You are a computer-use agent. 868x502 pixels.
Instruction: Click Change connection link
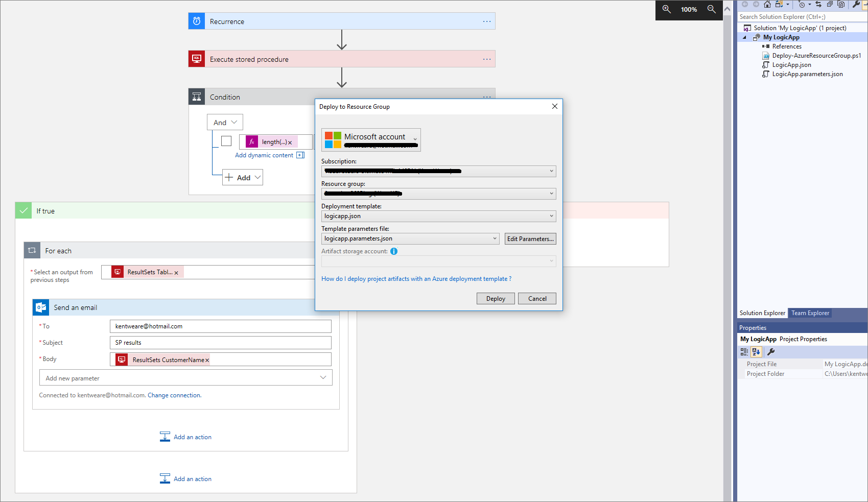click(x=174, y=395)
